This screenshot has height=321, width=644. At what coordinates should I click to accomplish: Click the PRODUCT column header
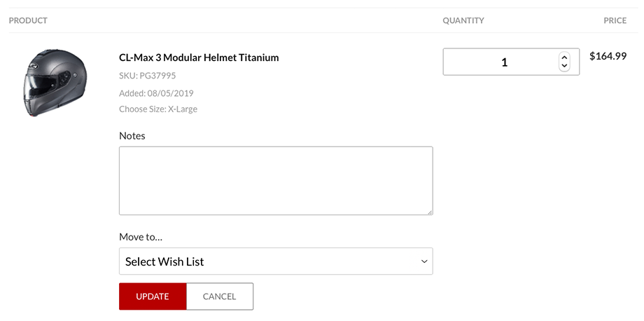point(28,20)
